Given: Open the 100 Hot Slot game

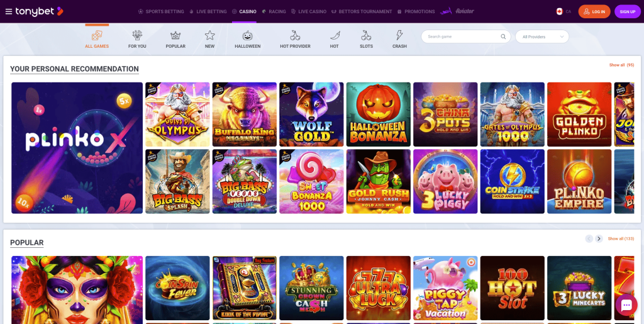Looking at the screenshot, I should (x=512, y=288).
